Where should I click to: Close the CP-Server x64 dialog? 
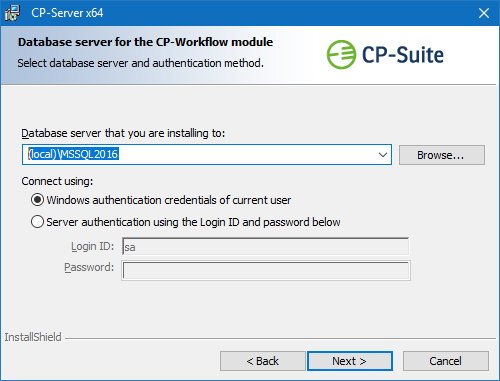point(484,13)
